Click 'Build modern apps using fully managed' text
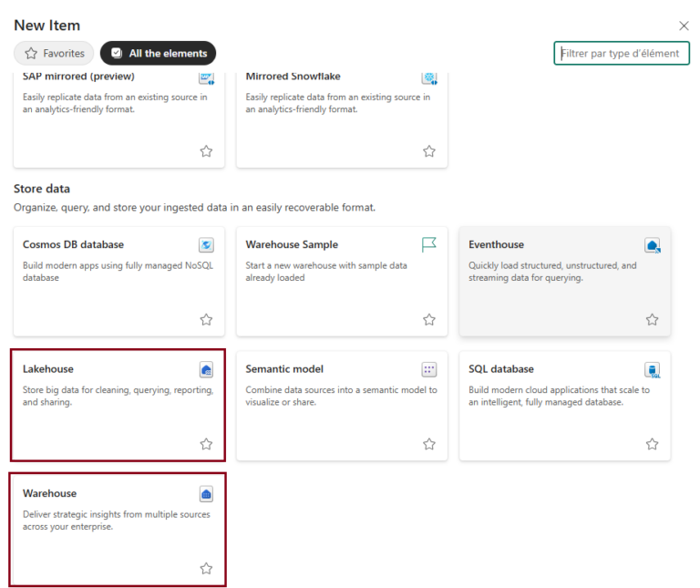Image resolution: width=700 pixels, height=588 pixels. pyautogui.click(x=118, y=272)
